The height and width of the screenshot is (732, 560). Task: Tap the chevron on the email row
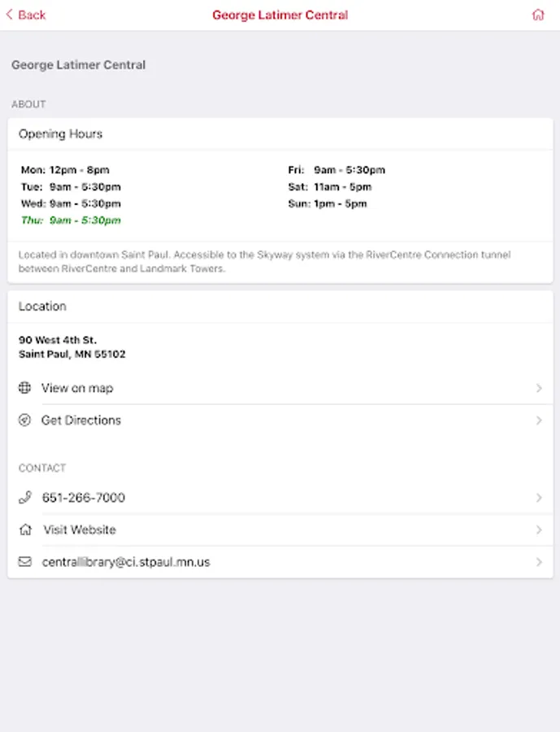click(x=539, y=562)
